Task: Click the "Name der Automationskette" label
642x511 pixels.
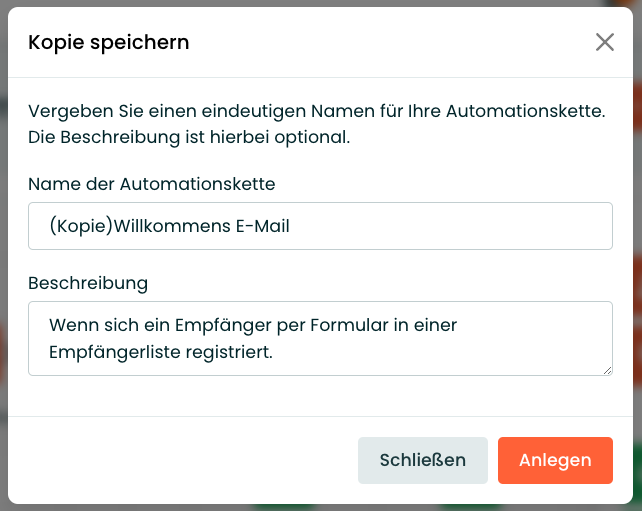Action: [x=151, y=184]
